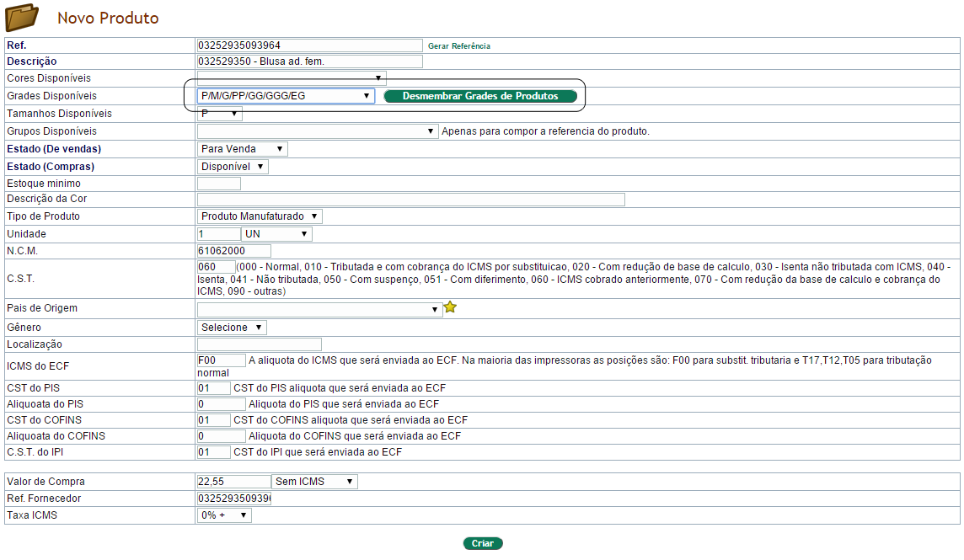Click the CST do COFINS field

click(x=214, y=420)
